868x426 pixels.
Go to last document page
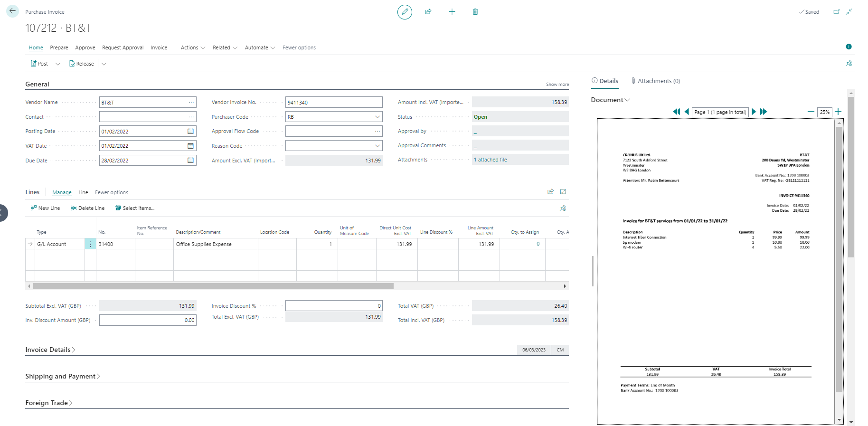pyautogui.click(x=764, y=112)
